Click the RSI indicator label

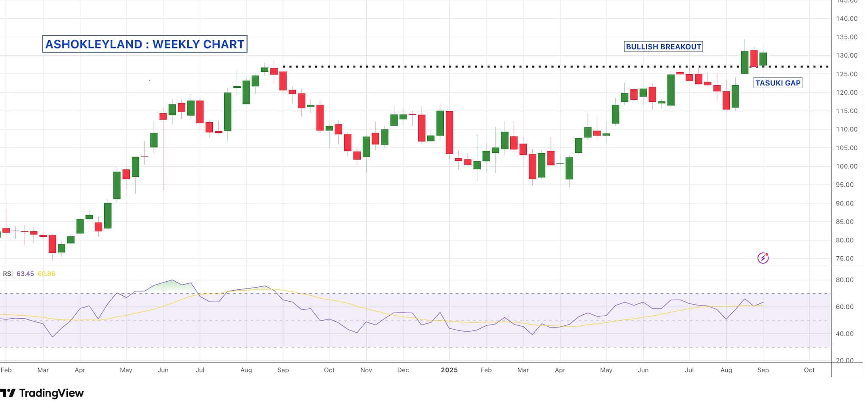(x=8, y=274)
